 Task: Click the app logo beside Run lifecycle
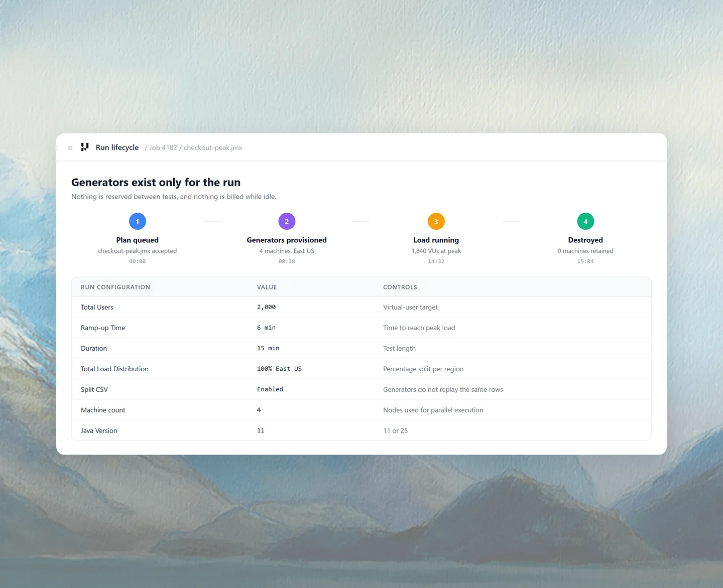coord(85,147)
